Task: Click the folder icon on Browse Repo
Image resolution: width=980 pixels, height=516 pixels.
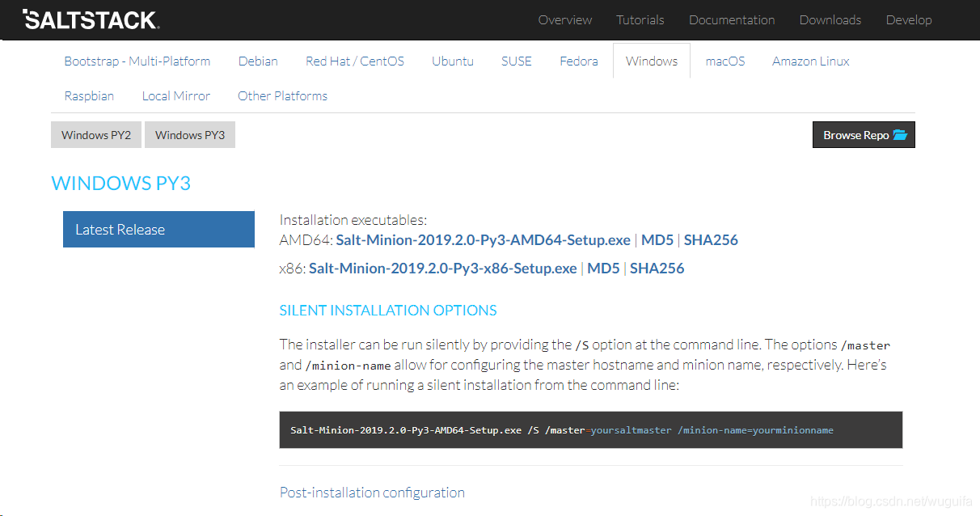Action: pyautogui.click(x=900, y=135)
